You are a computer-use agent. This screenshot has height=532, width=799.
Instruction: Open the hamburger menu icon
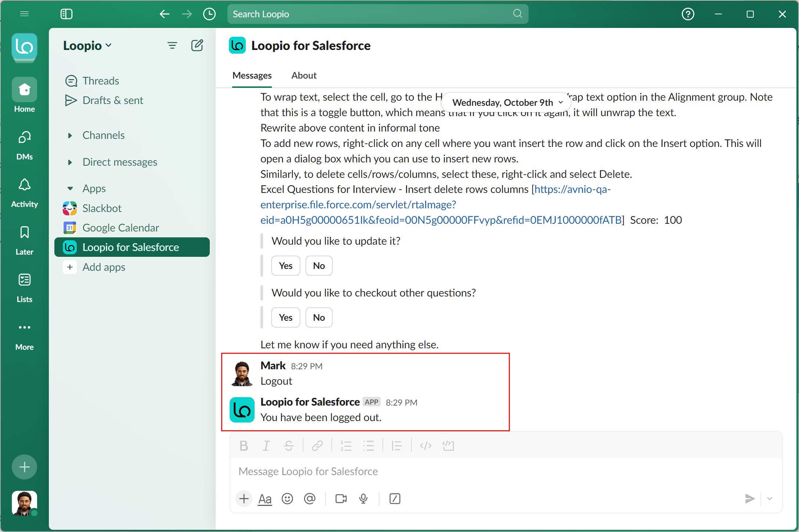24,14
